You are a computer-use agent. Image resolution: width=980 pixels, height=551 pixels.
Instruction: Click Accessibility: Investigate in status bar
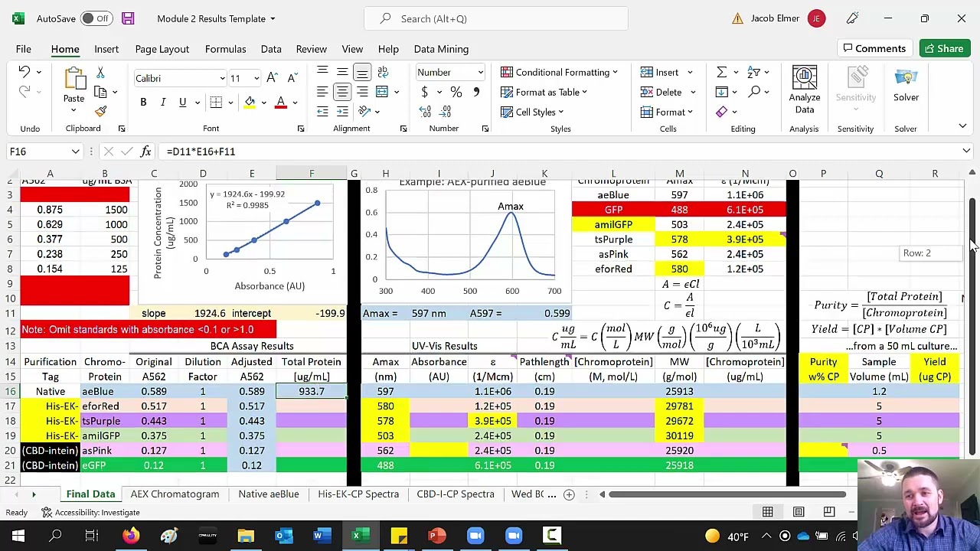[x=90, y=513]
